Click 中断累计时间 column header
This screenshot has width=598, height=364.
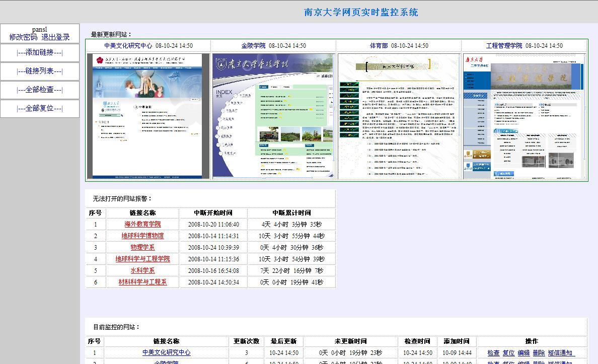tap(292, 212)
